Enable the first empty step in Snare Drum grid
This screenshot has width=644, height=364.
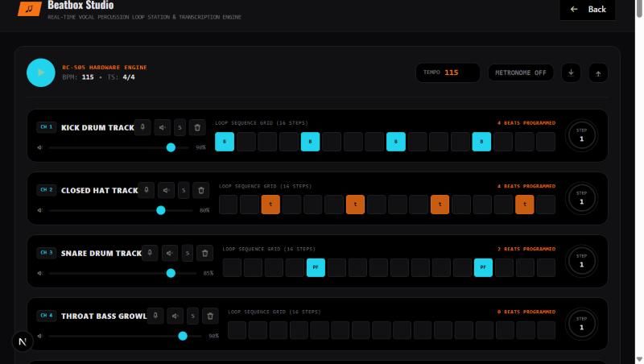point(232,267)
